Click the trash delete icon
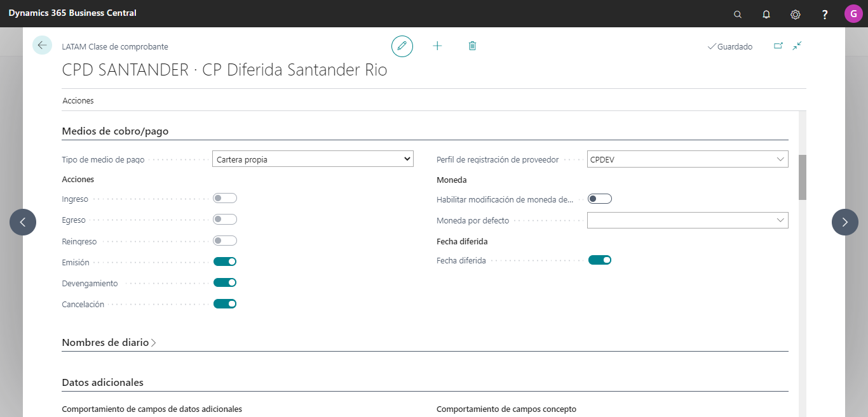This screenshot has height=417, width=868. (x=472, y=46)
